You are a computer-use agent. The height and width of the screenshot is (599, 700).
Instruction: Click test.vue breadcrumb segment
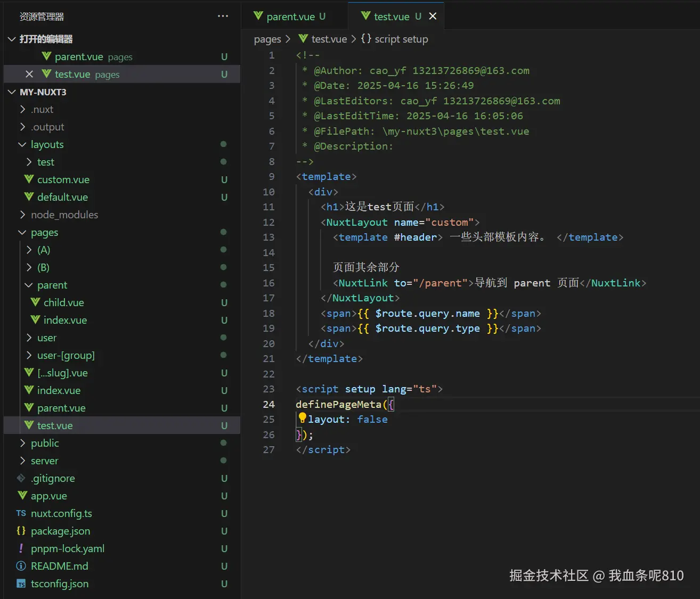coord(329,39)
